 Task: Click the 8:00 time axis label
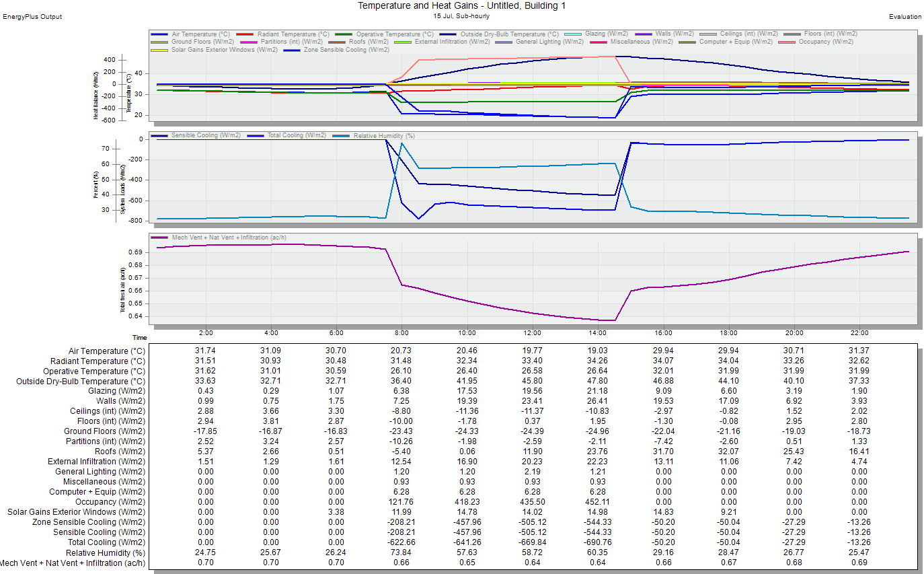[401, 333]
